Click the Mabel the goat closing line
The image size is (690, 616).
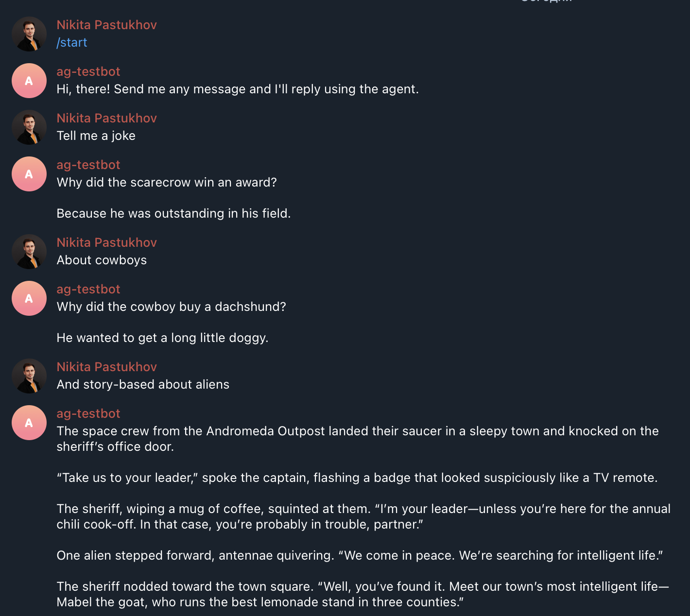363,594
